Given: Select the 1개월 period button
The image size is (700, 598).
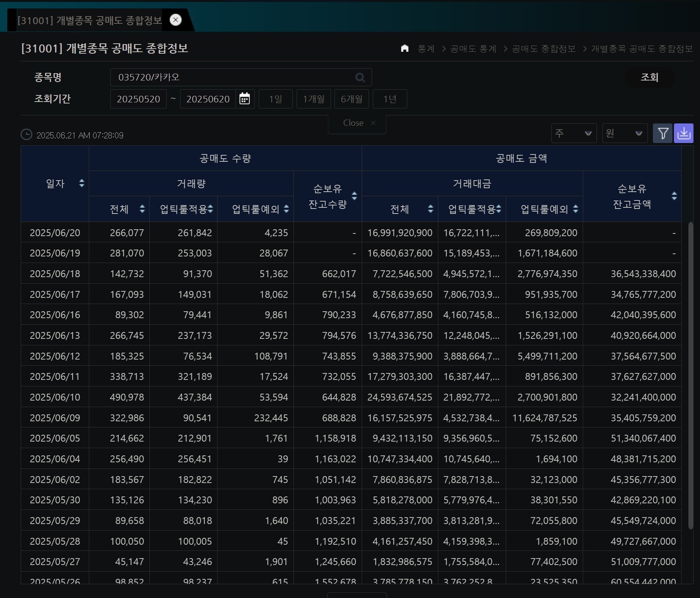Looking at the screenshot, I should point(313,99).
